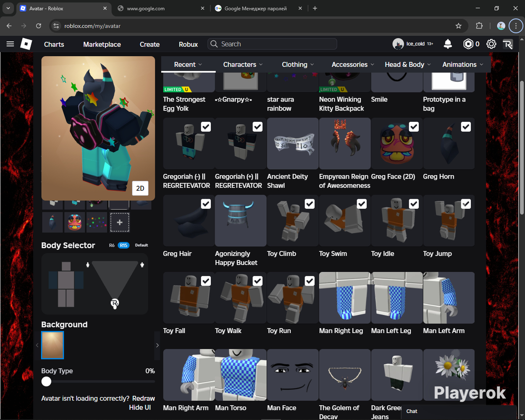Select the R15 body option
This screenshot has width=525, height=420.
click(x=123, y=245)
